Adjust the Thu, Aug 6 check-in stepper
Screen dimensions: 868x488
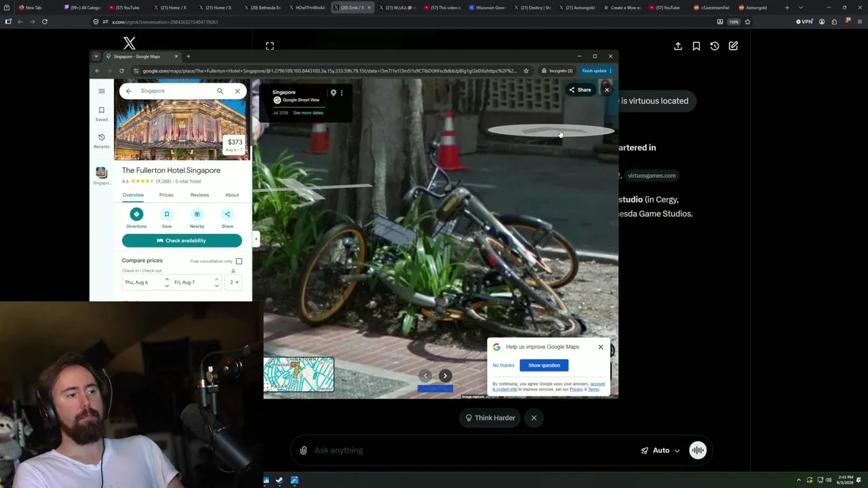coord(167,282)
